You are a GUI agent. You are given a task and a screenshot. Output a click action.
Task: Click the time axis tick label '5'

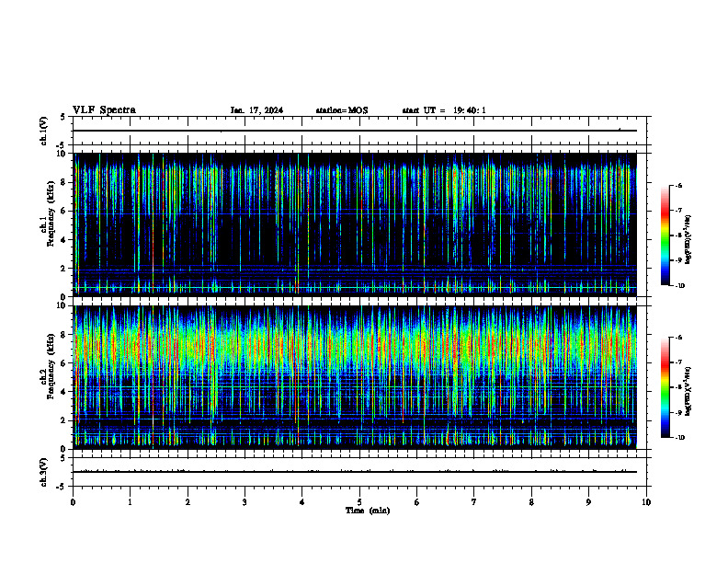(359, 502)
